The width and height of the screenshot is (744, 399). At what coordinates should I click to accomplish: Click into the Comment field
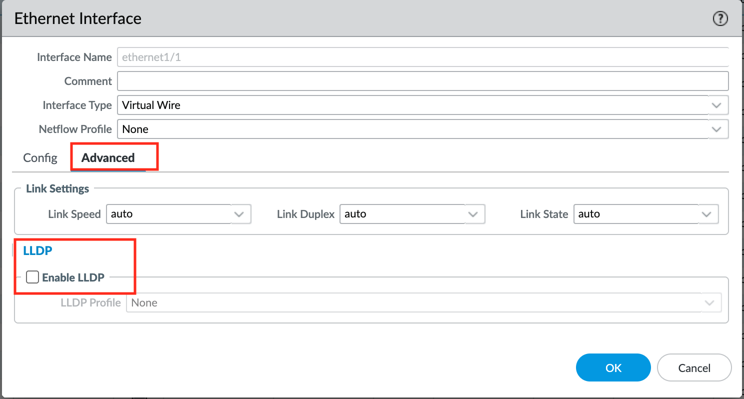[x=423, y=81]
